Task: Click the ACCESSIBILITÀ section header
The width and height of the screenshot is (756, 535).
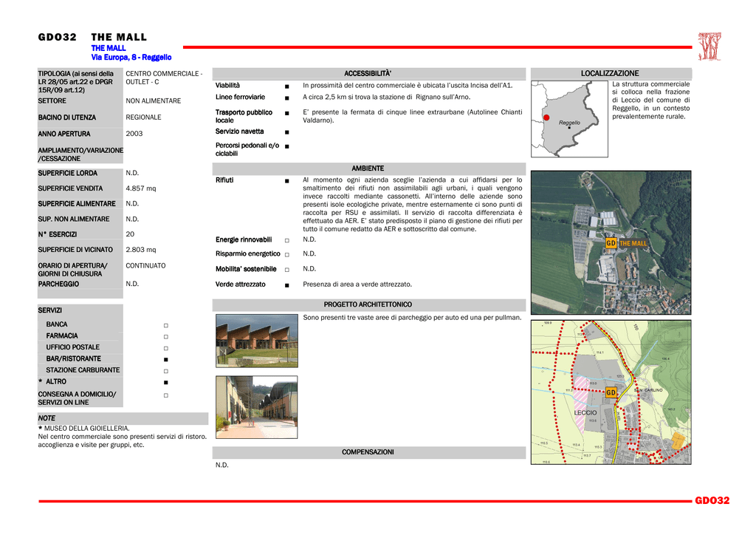Action: click(368, 74)
